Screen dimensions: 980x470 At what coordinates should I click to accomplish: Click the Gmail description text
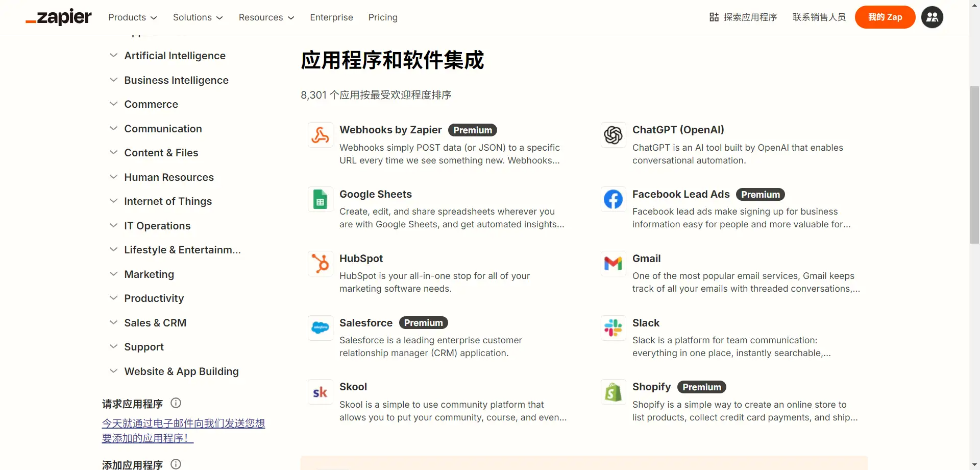click(746, 282)
